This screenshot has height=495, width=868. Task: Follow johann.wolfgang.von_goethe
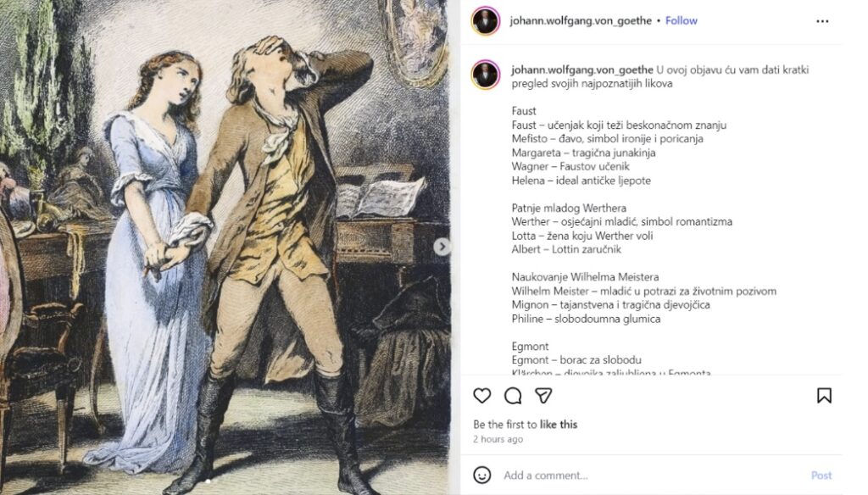pyautogui.click(x=681, y=20)
